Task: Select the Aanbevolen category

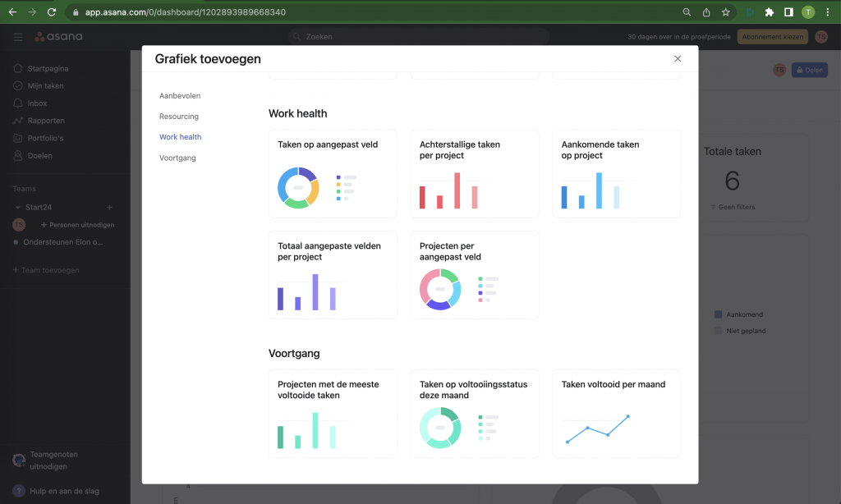Action: (x=179, y=96)
